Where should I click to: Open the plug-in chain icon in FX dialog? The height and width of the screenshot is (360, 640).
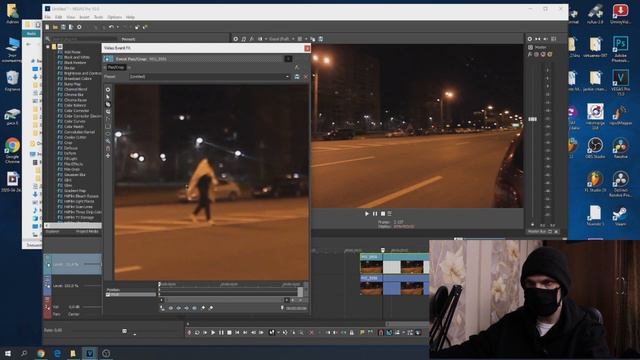click(x=297, y=67)
